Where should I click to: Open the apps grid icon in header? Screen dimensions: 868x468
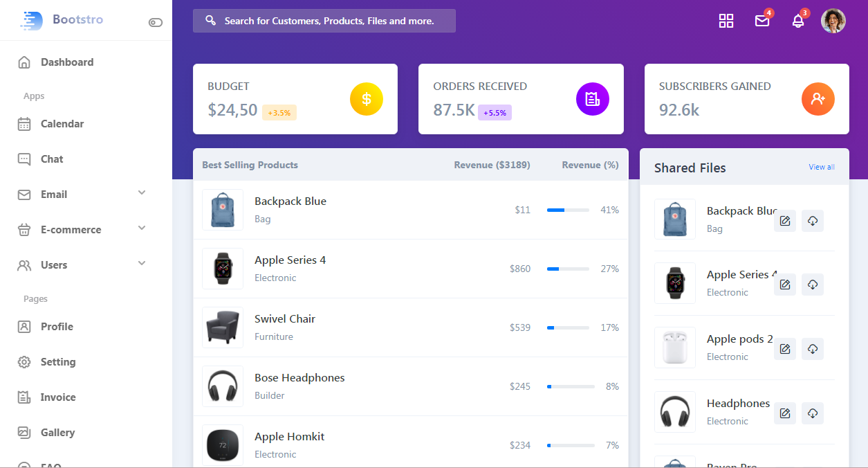tap(726, 21)
